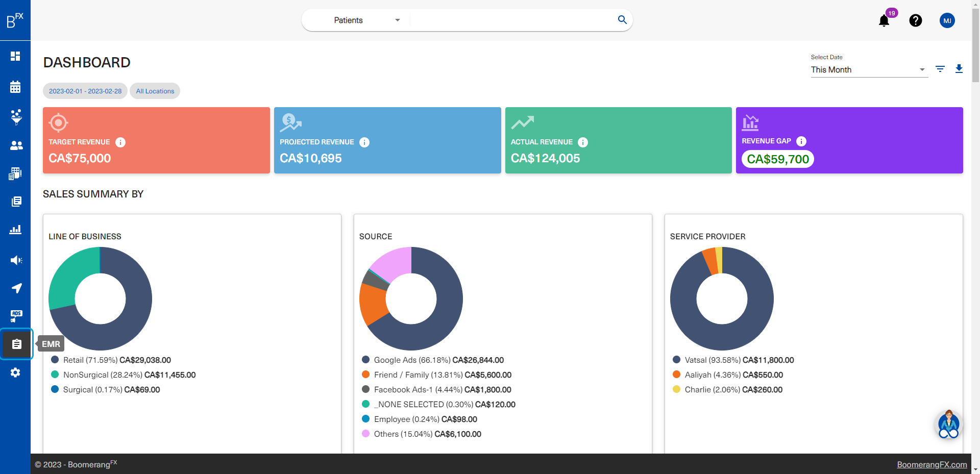Show info for Actual Revenue
The height and width of the screenshot is (474, 980).
click(x=583, y=142)
